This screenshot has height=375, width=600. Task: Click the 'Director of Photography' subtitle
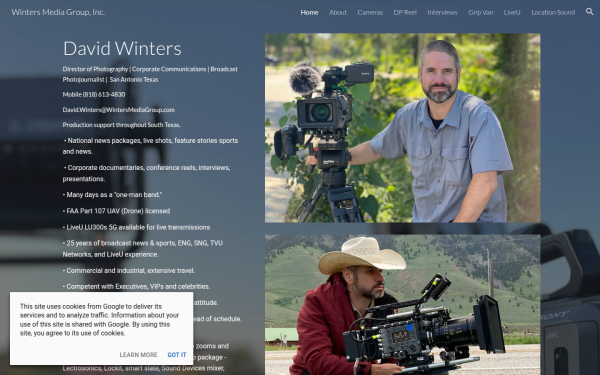[150, 74]
